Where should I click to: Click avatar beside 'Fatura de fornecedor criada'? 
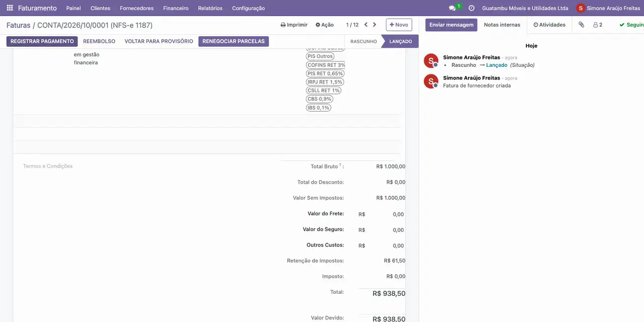pos(431,82)
